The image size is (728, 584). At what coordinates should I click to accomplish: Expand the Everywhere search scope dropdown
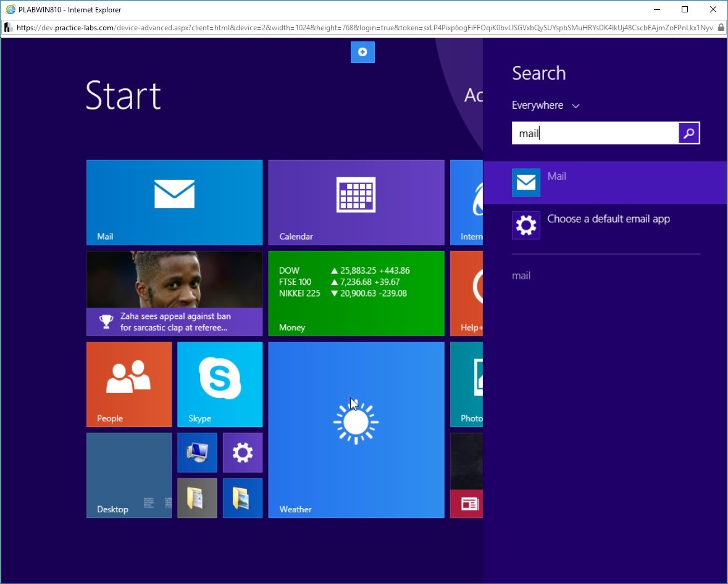point(545,106)
